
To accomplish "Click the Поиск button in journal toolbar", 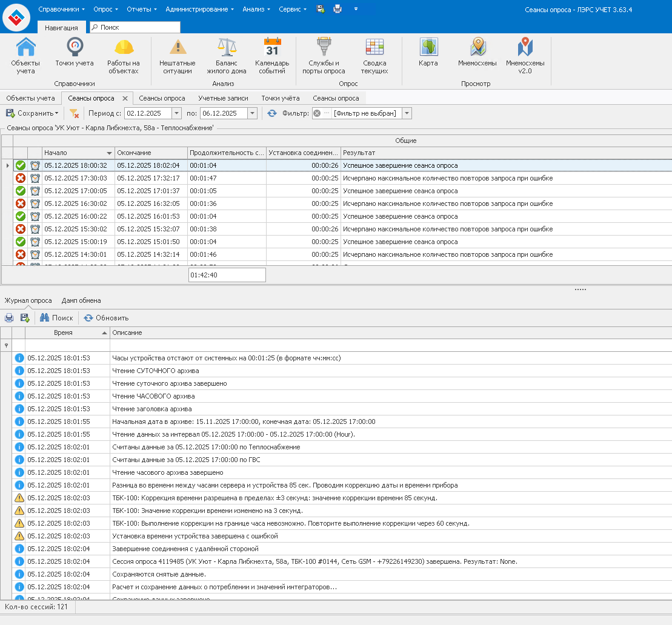I will click(x=56, y=318).
